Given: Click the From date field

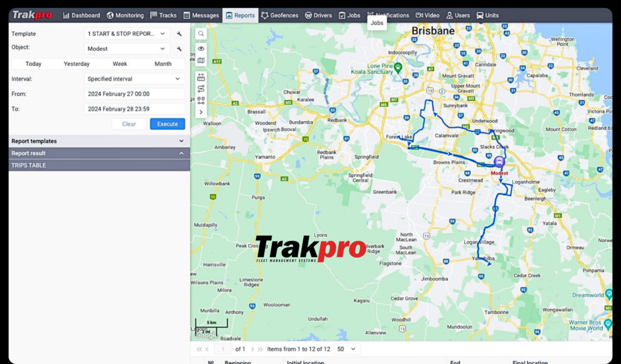Looking at the screenshot, I should point(134,94).
